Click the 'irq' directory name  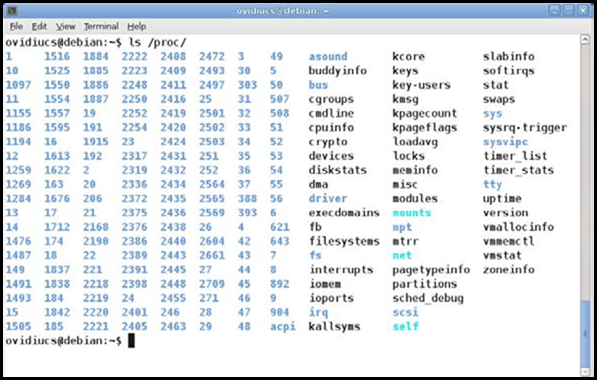tap(318, 313)
